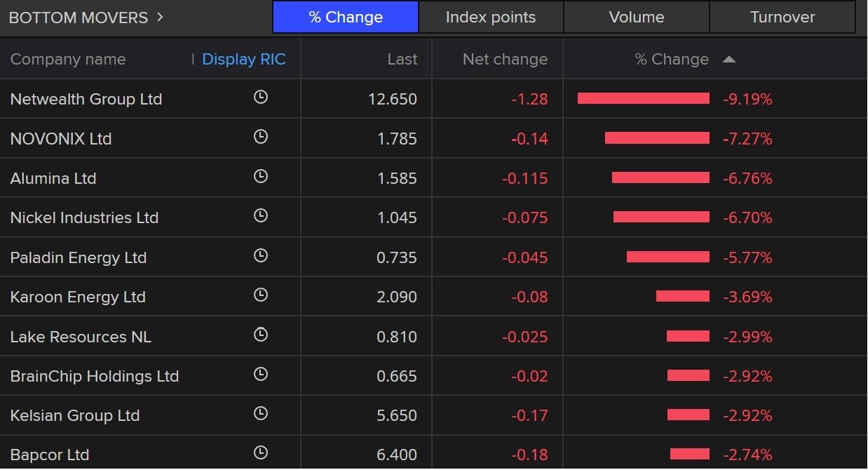
Task: Click the Kelsian net change -0.17
Action: (529, 415)
